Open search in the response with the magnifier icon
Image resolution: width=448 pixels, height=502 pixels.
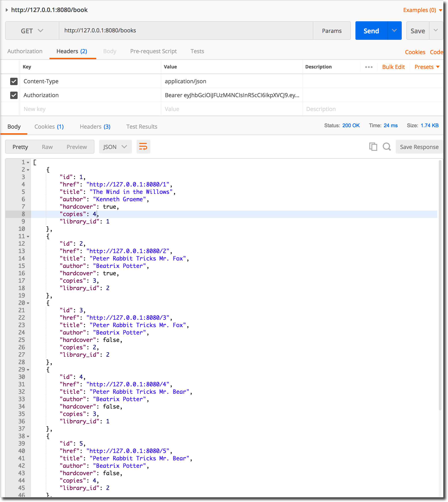(387, 147)
